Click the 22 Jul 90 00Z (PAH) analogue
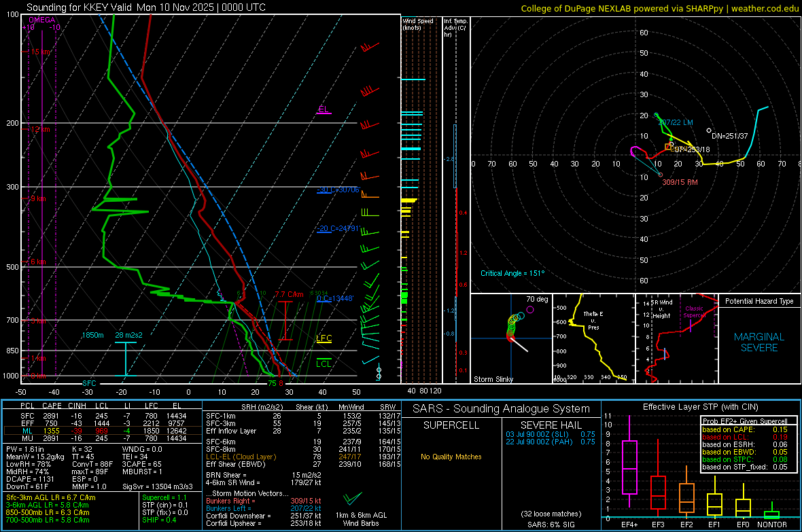 tap(551, 442)
